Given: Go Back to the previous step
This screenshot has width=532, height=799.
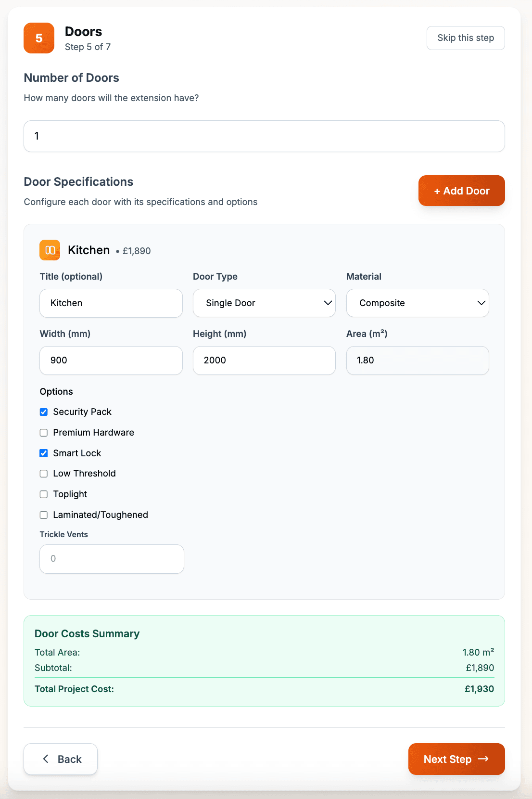Looking at the screenshot, I should (61, 759).
